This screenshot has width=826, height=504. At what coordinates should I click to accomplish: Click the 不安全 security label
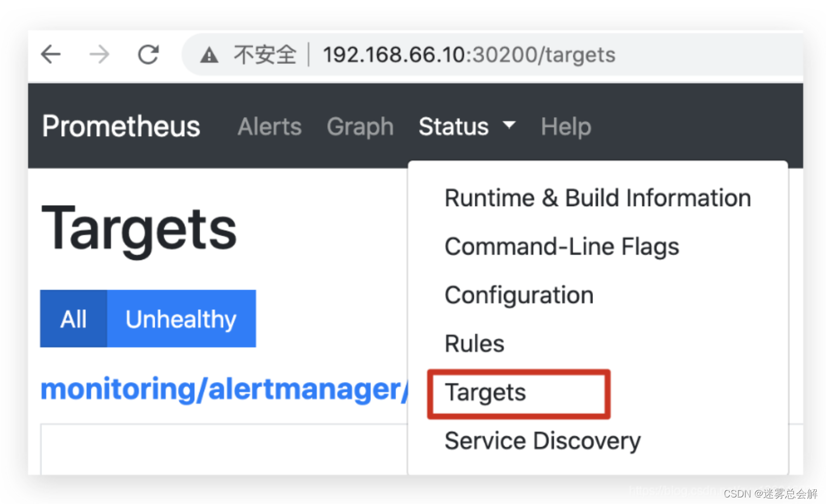tap(265, 55)
